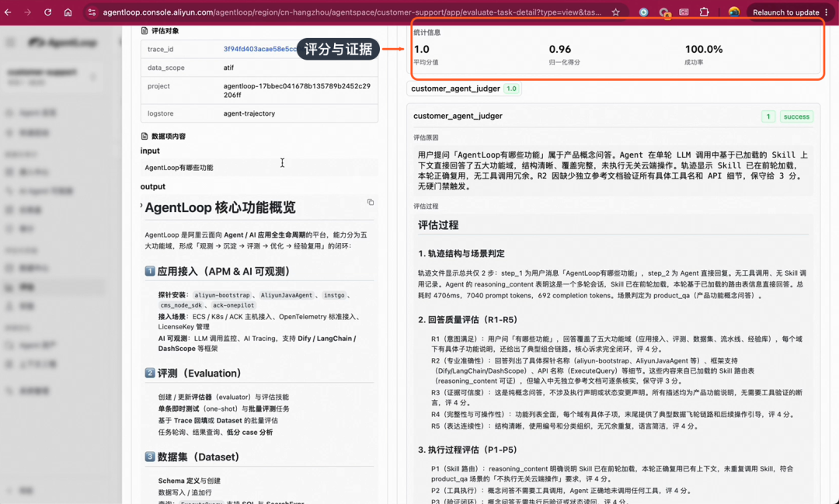Image resolution: width=839 pixels, height=504 pixels.
Task: Bookmark this page with the star icon
Action: click(x=616, y=12)
